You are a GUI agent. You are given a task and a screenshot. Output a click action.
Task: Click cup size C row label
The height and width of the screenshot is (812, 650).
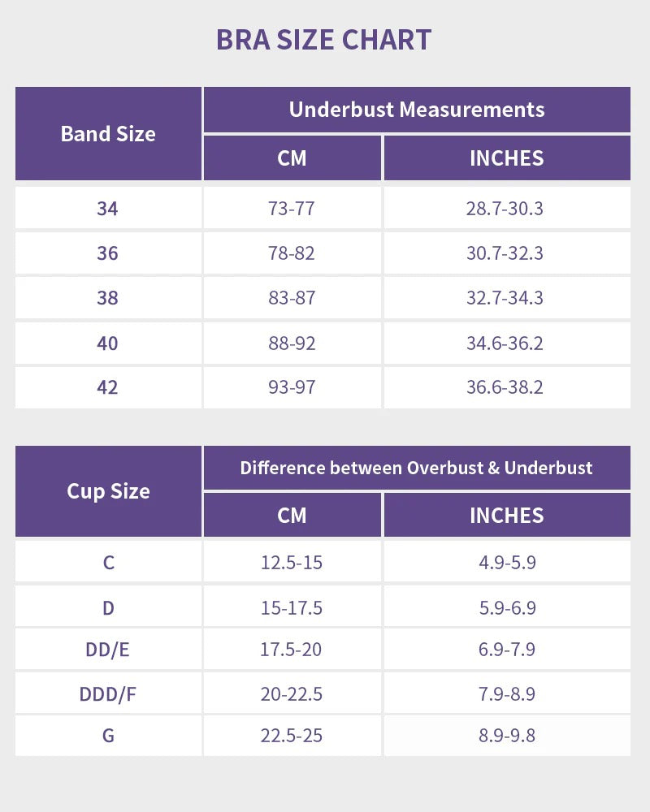[x=108, y=562]
